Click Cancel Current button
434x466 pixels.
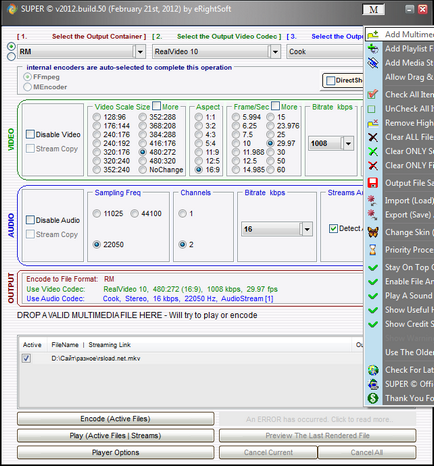click(x=268, y=452)
